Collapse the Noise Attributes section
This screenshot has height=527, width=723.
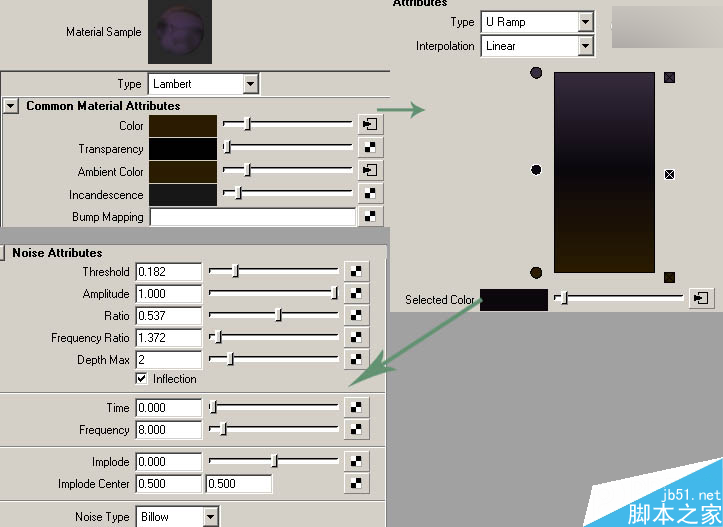(x=2, y=253)
